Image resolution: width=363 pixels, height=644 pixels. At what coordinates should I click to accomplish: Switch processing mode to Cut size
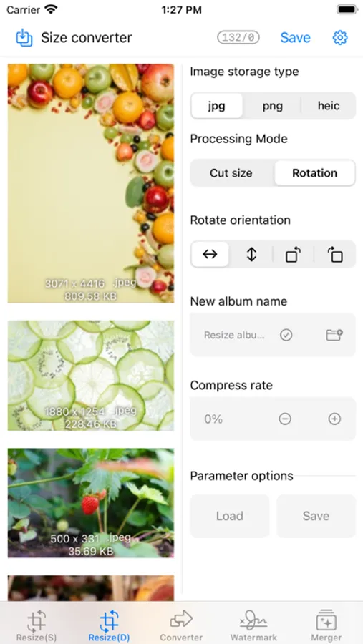[x=231, y=173]
